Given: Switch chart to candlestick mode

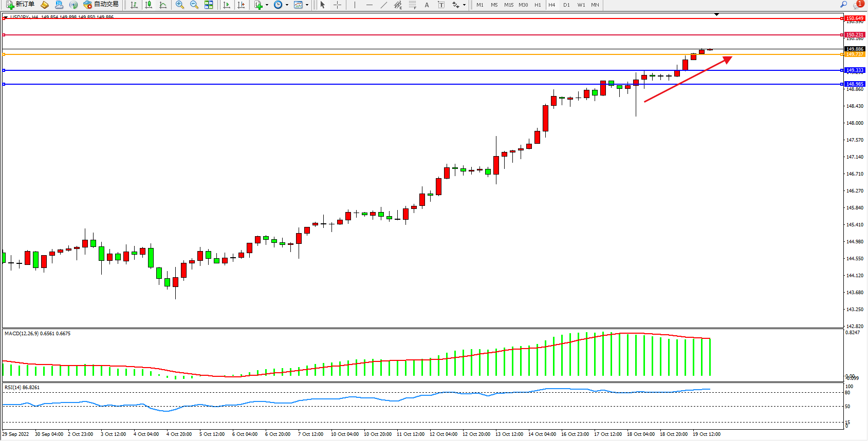Looking at the screenshot, I should click(149, 5).
